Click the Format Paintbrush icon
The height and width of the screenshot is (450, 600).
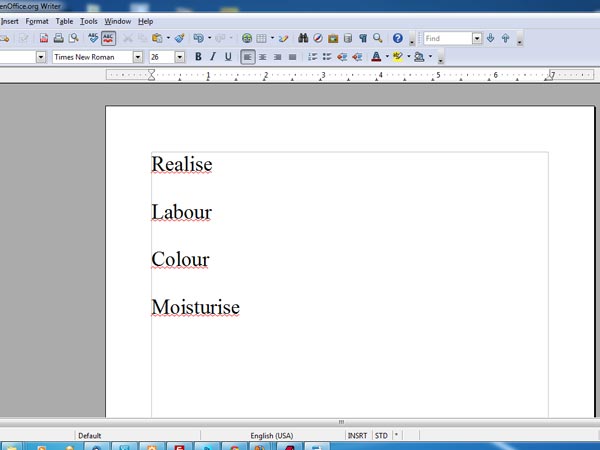coord(180,38)
